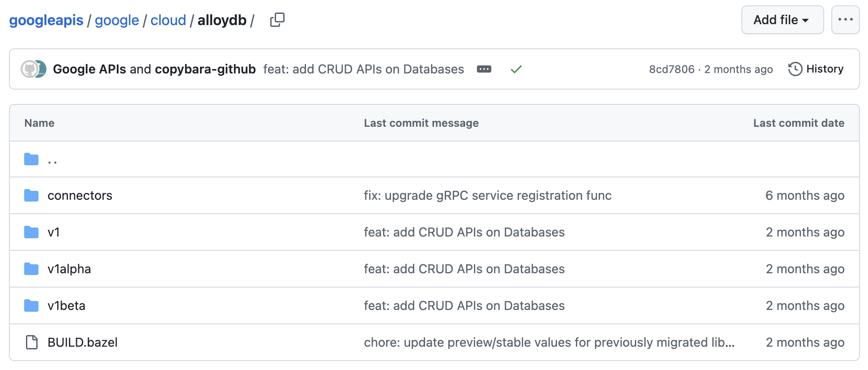View History of alloydb directory
The width and height of the screenshot is (868, 370).
816,69
